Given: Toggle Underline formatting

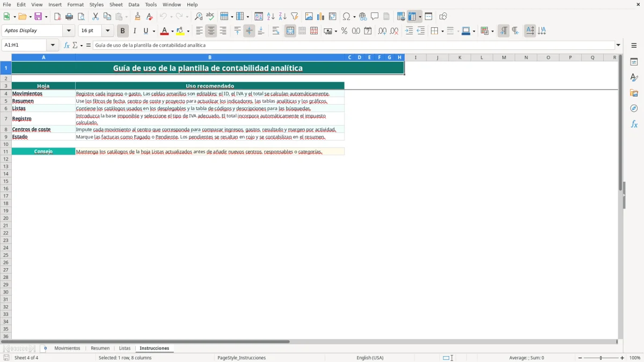Looking at the screenshot, I should click(x=145, y=31).
